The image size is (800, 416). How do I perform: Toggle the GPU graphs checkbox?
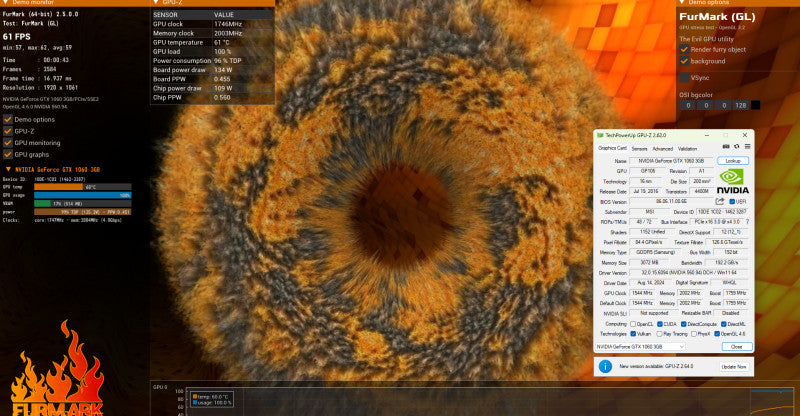click(x=8, y=154)
